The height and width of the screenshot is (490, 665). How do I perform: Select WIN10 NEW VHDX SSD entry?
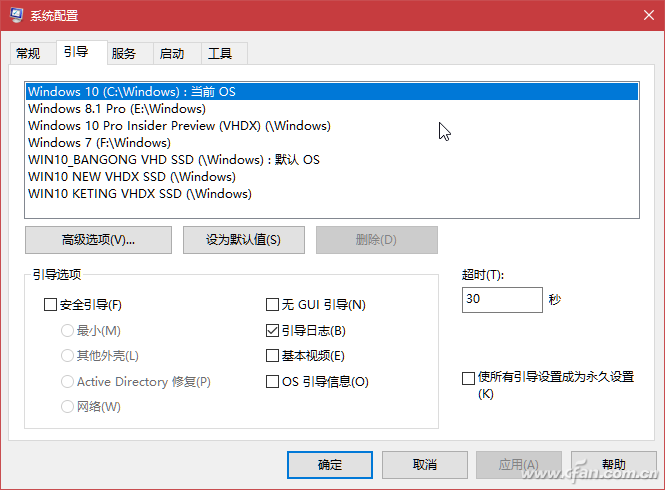click(332, 176)
